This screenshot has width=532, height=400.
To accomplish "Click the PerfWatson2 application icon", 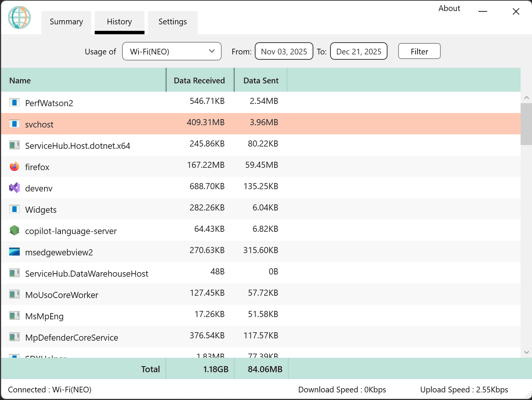I will click(x=14, y=102).
